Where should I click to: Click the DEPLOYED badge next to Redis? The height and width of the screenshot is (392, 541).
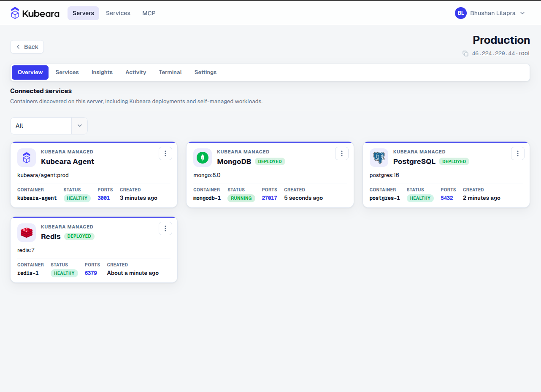[x=79, y=236]
